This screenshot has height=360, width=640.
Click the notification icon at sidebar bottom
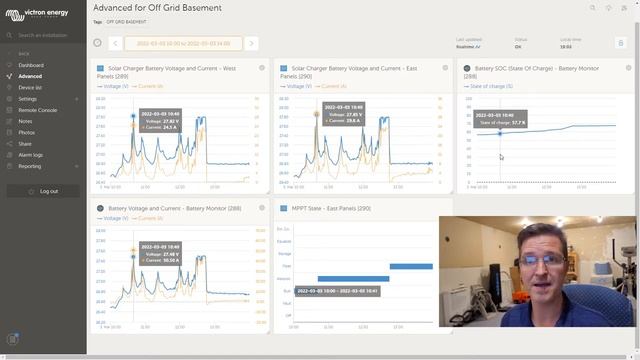click(x=13, y=339)
